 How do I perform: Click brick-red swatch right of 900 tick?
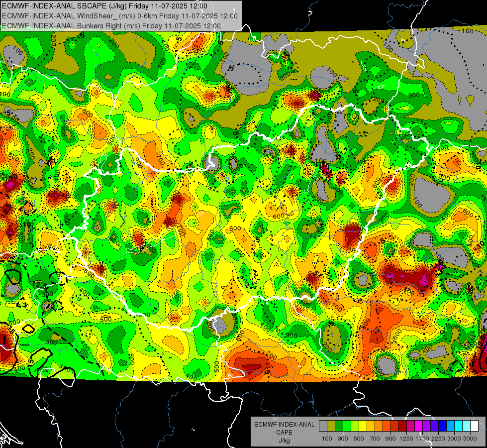point(395,426)
